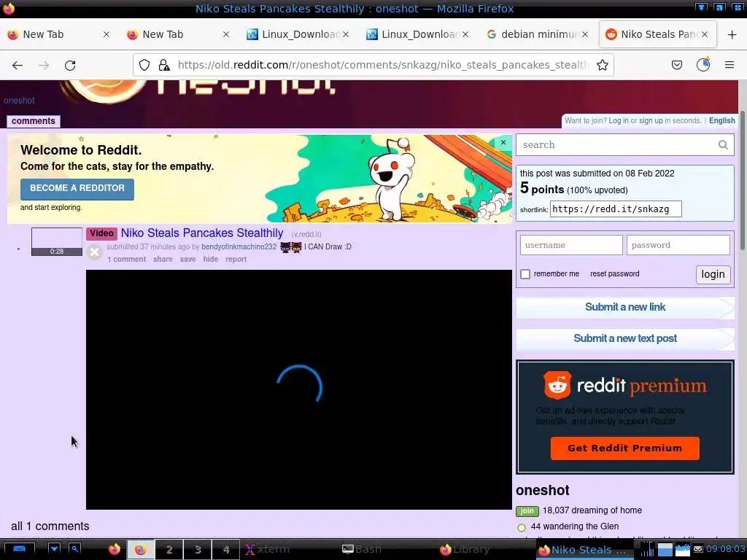
Task: Click the mail tray icon
Action: coord(698,550)
